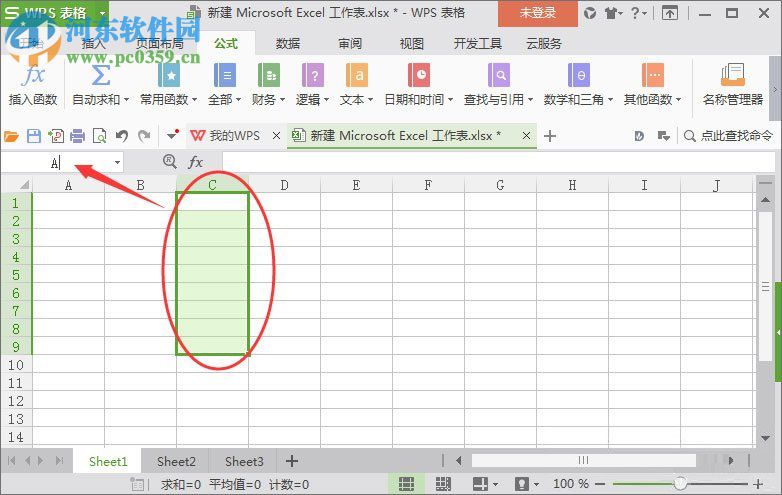782x495 pixels.
Task: Open the 公式 ribbon tab
Action: click(x=226, y=43)
